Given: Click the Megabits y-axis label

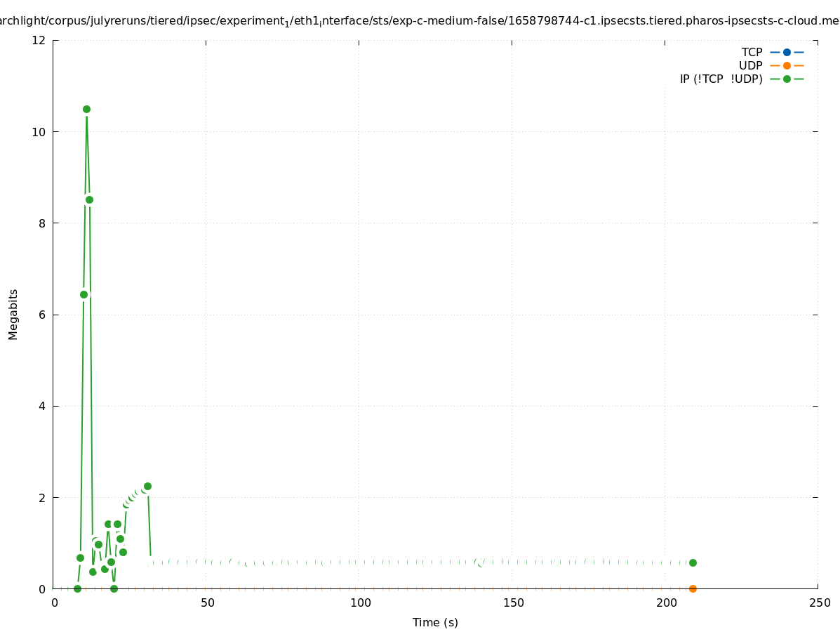Looking at the screenshot, I should (x=13, y=314).
